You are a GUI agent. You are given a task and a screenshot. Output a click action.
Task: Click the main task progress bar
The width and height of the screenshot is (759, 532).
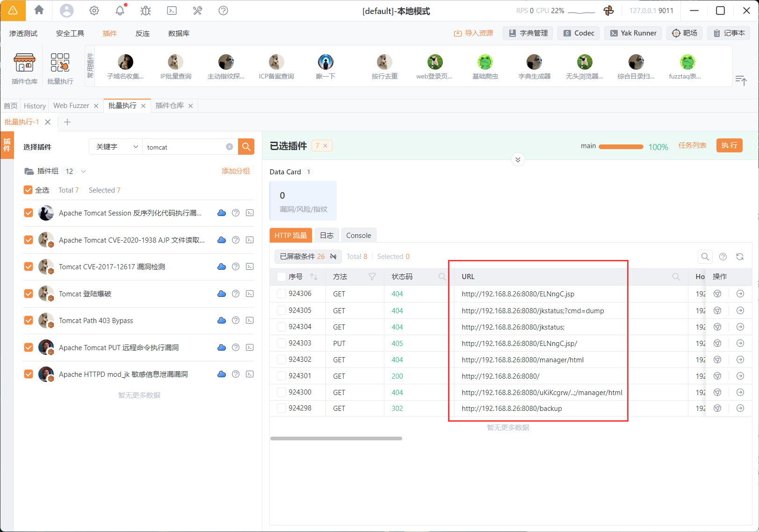[x=621, y=146]
